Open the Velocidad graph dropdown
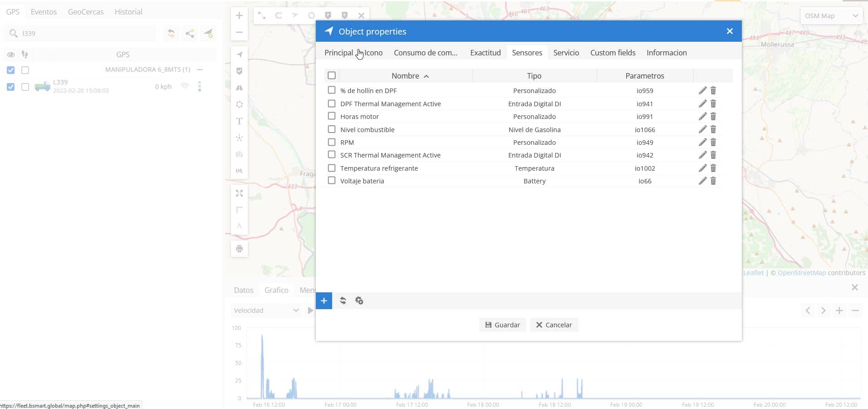868x409 pixels. tap(266, 310)
